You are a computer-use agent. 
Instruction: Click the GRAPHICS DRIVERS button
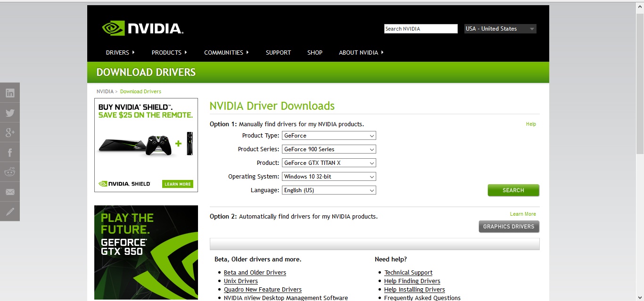pyautogui.click(x=509, y=227)
